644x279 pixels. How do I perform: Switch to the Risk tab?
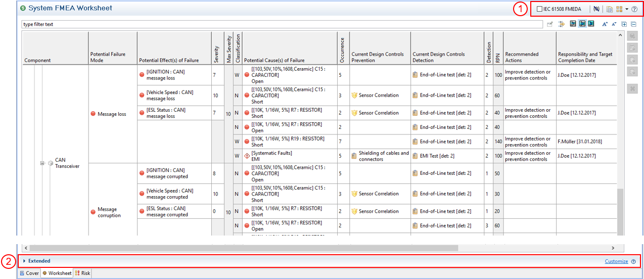pyautogui.click(x=82, y=273)
